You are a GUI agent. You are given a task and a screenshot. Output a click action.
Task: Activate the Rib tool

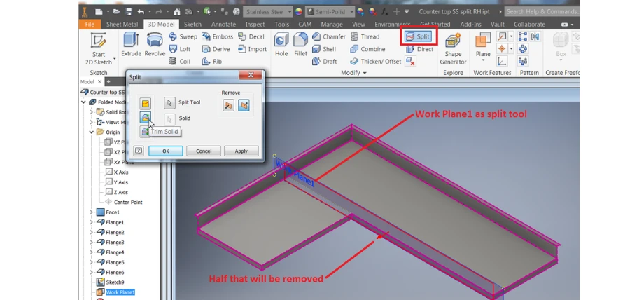click(212, 61)
